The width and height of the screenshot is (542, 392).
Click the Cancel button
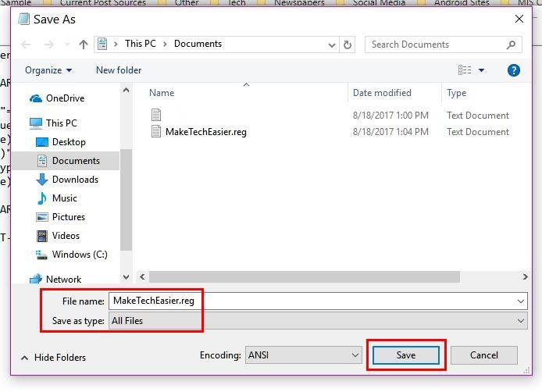pos(484,355)
